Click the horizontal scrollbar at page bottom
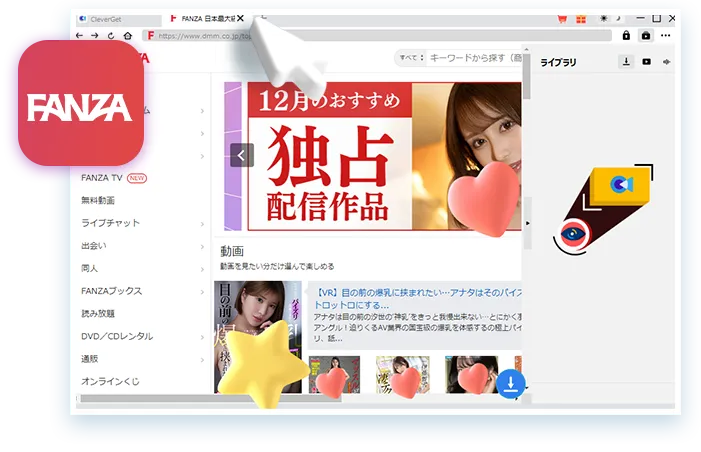Viewport: 701px width, 452px height. tap(211, 398)
